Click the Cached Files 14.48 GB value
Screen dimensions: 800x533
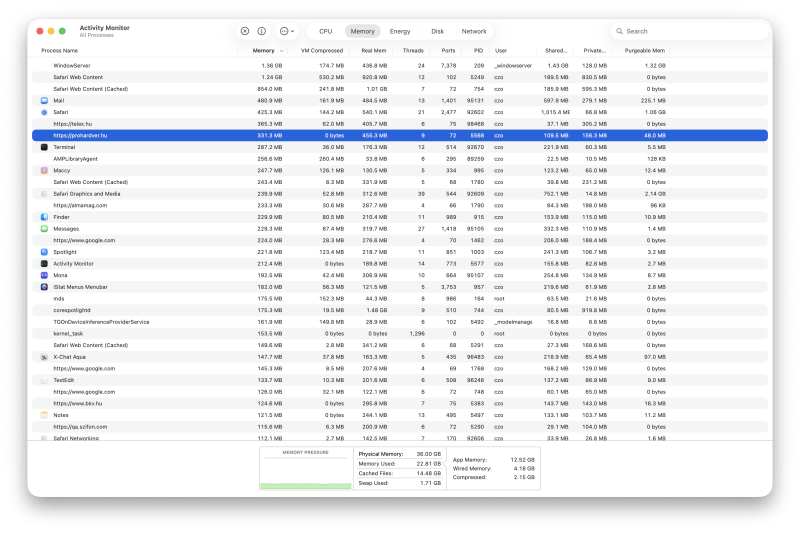click(429, 473)
